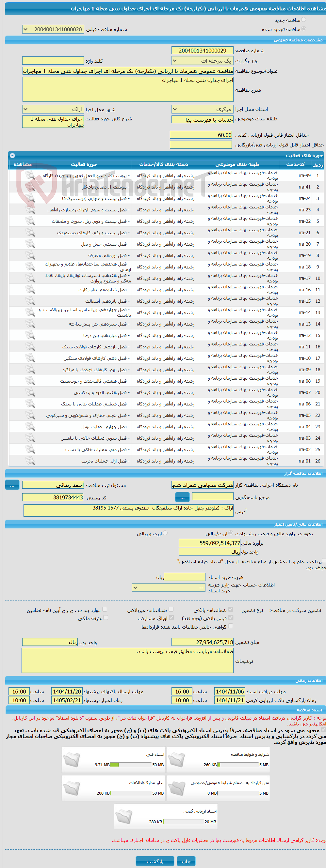
Task: Click the کد پستی field
Action: click(53, 497)
